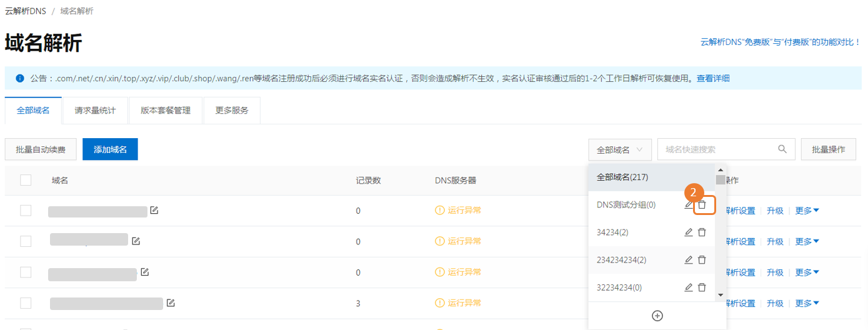
Task: Expand 更多 menu in first row
Action: tap(807, 211)
